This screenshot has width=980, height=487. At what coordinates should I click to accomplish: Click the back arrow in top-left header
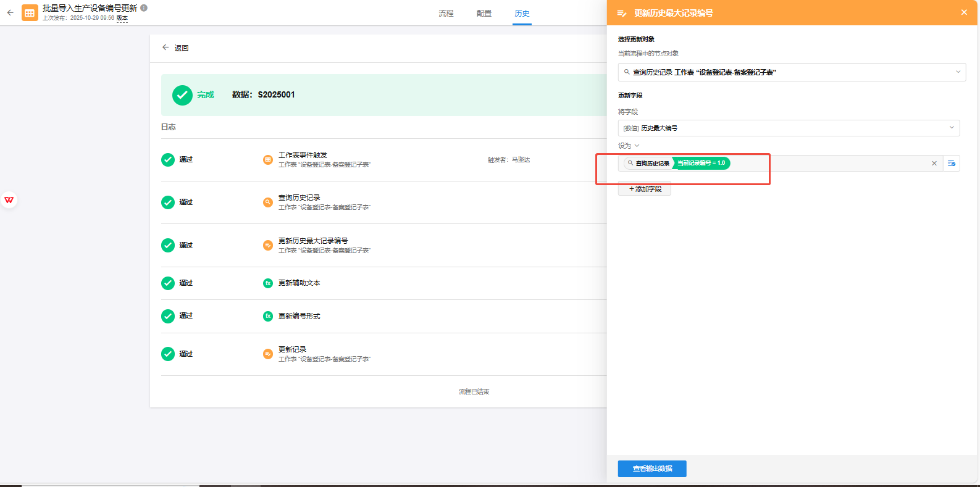tap(10, 12)
